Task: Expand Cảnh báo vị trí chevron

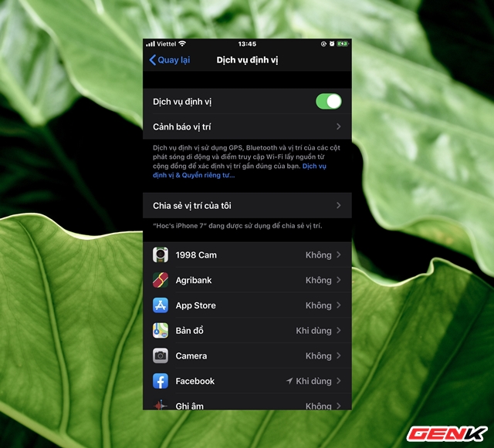Action: click(x=339, y=126)
